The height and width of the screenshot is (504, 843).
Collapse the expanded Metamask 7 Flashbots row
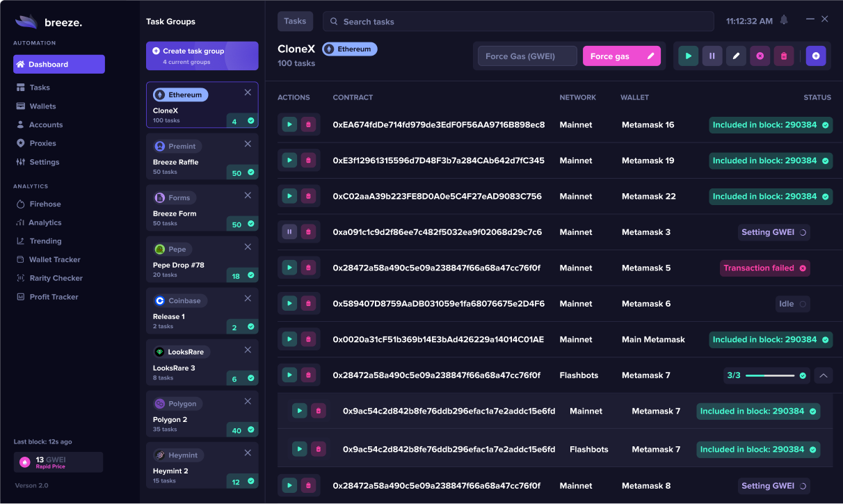click(x=823, y=375)
